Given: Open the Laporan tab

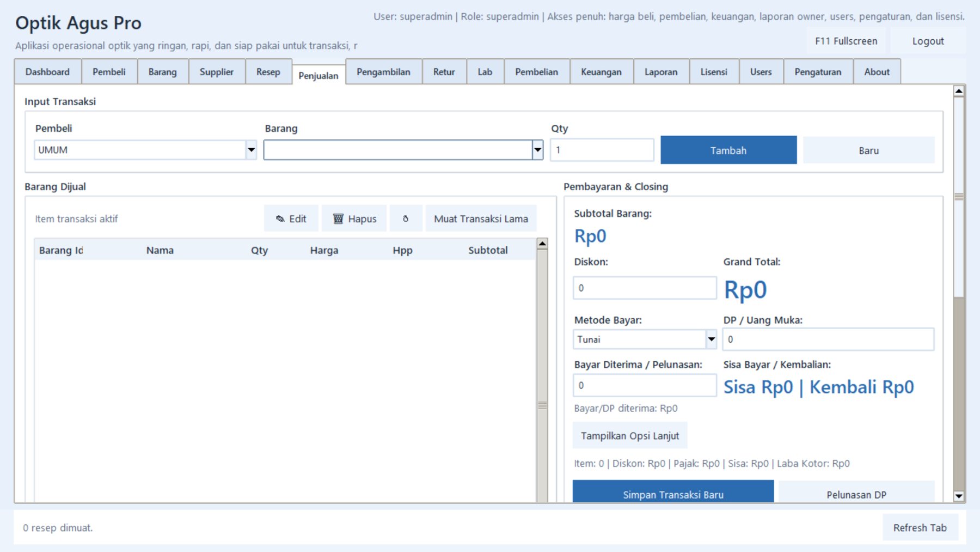Looking at the screenshot, I should (660, 72).
